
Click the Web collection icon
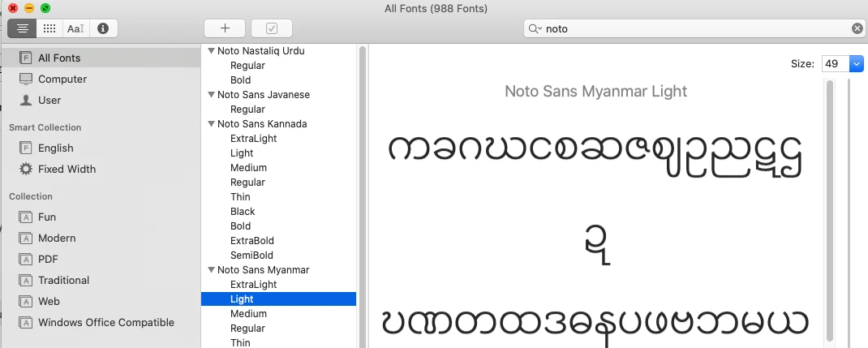coord(25,302)
